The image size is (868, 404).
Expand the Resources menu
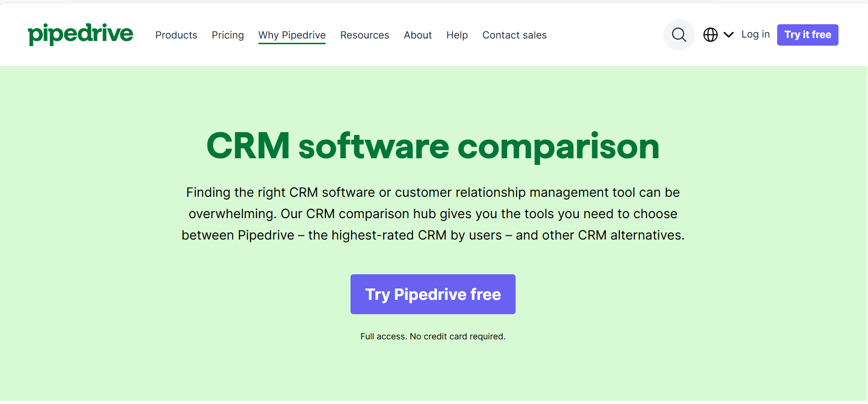click(x=364, y=35)
